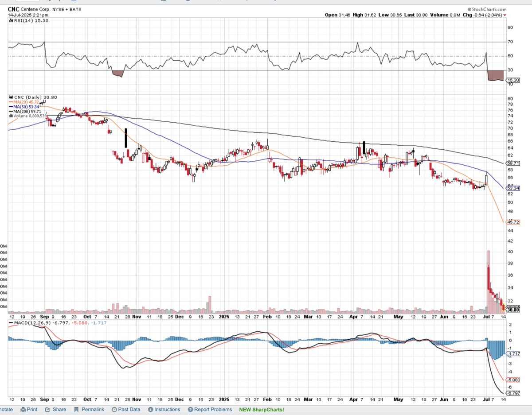The width and height of the screenshot is (532, 415).
Task: Click the 53.34 price axis tag
Action: coord(513,188)
